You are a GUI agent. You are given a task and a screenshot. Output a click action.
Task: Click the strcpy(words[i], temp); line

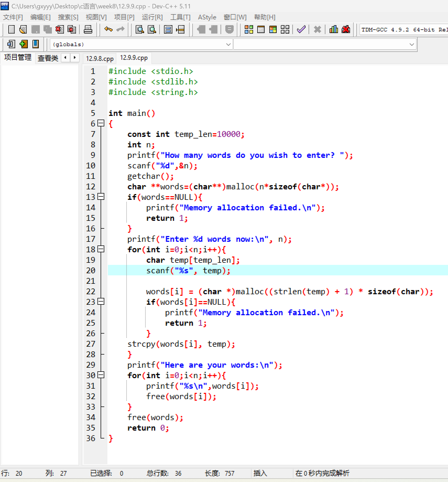(x=181, y=344)
